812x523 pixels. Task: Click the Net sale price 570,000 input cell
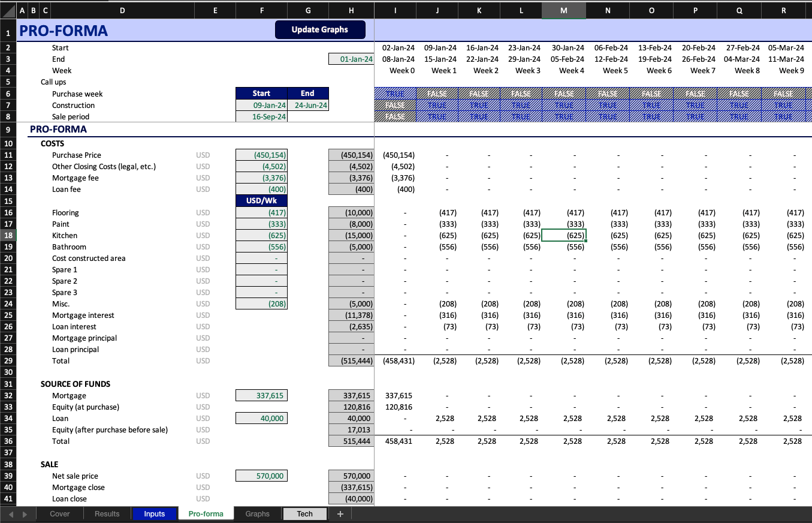pos(261,476)
